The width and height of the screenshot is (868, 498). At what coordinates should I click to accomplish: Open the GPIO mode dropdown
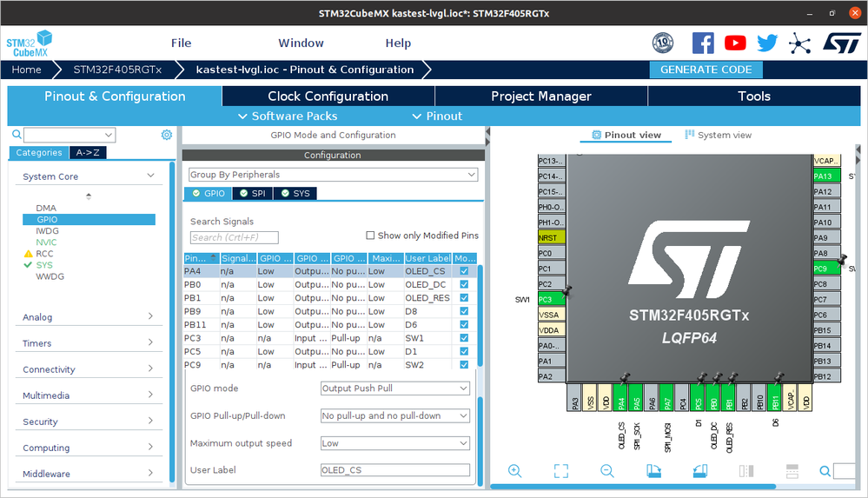[395, 388]
